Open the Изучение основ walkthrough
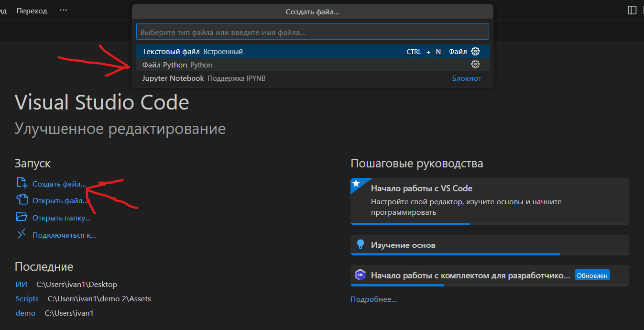Viewport: 644px width, 330px height. coord(490,245)
